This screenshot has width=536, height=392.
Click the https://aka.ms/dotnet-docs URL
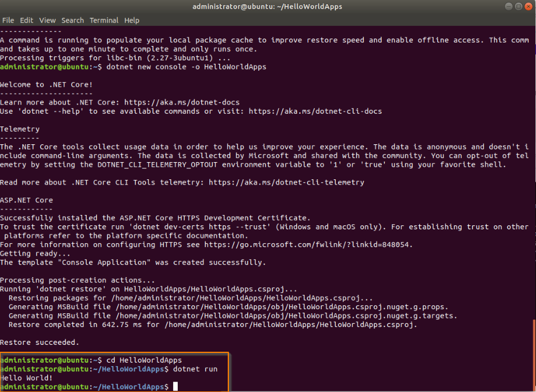(182, 102)
